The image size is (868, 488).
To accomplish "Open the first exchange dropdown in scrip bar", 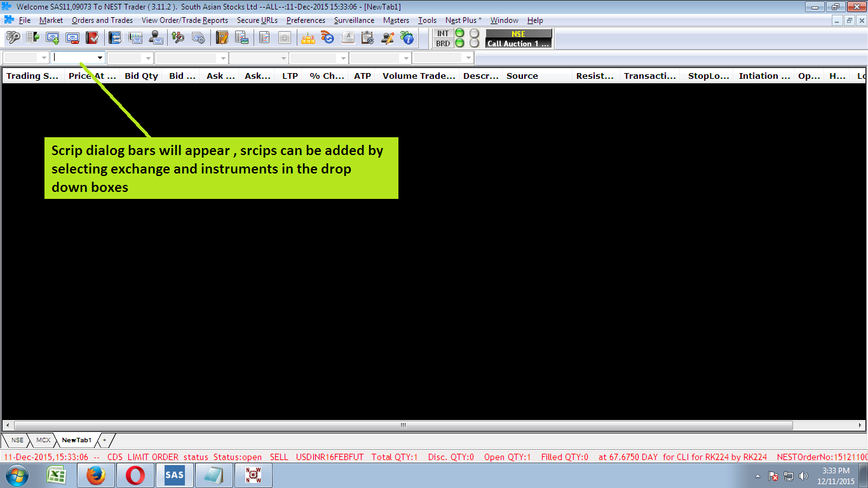I will pyautogui.click(x=44, y=58).
